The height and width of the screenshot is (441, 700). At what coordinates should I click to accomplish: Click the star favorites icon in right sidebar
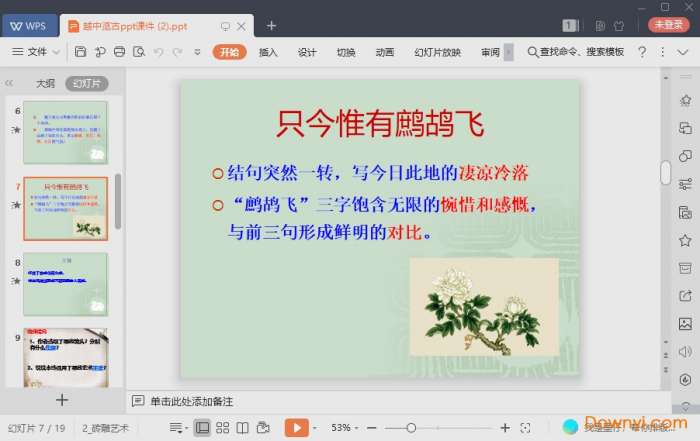click(x=685, y=241)
